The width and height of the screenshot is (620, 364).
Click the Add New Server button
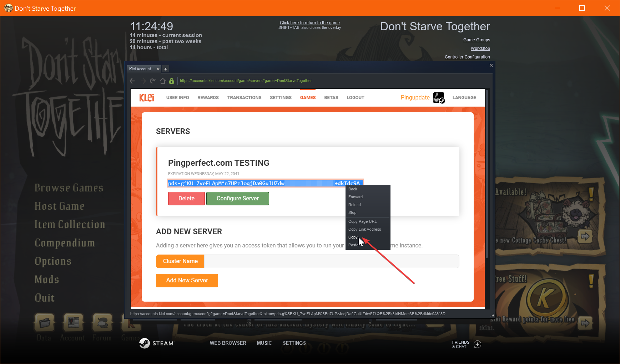187,281
